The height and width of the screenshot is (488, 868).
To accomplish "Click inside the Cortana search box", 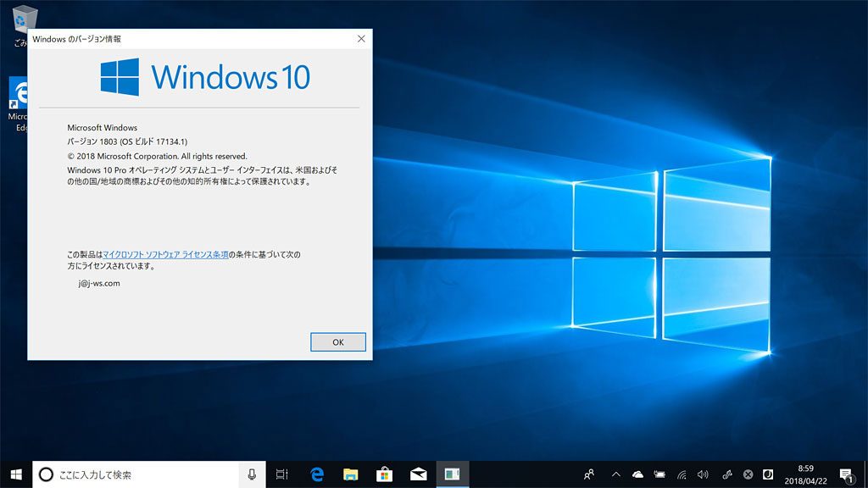I will coord(144,474).
